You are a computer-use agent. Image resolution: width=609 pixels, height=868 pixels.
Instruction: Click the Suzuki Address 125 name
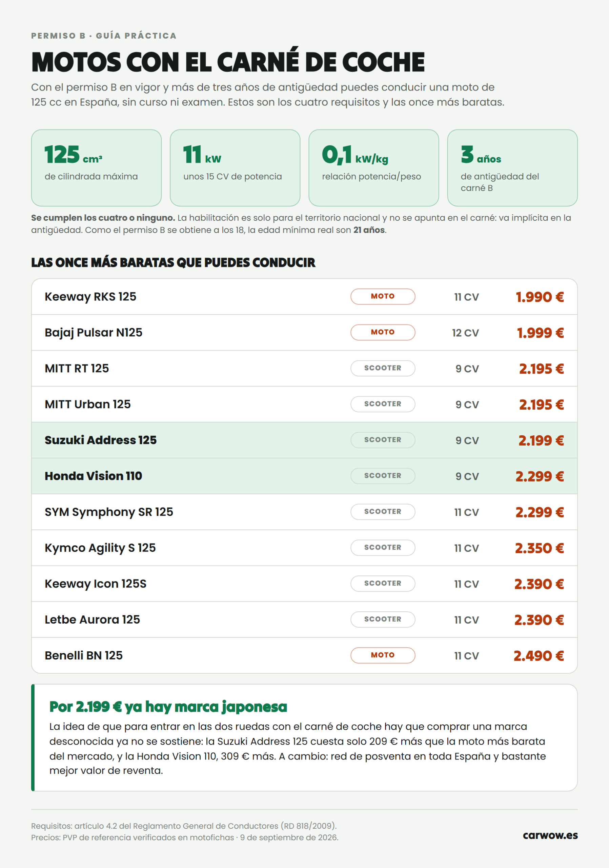point(101,440)
